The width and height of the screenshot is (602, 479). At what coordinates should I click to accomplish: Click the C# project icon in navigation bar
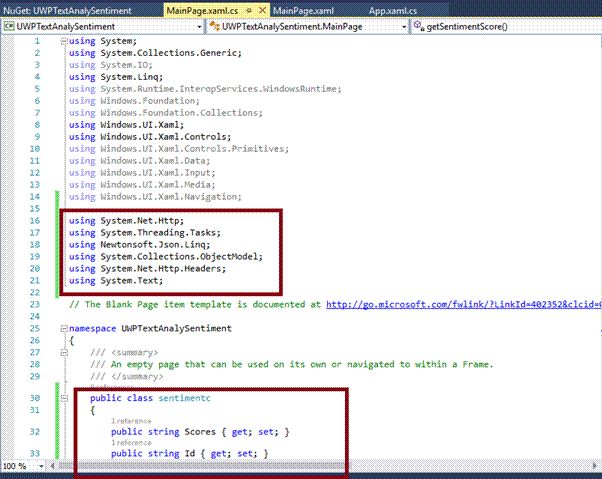click(x=9, y=26)
